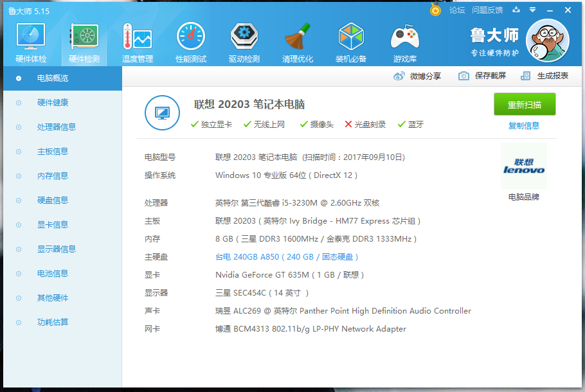This screenshot has height=392, width=585.
Task: Open 装机必备 cube icon
Action: point(351,42)
